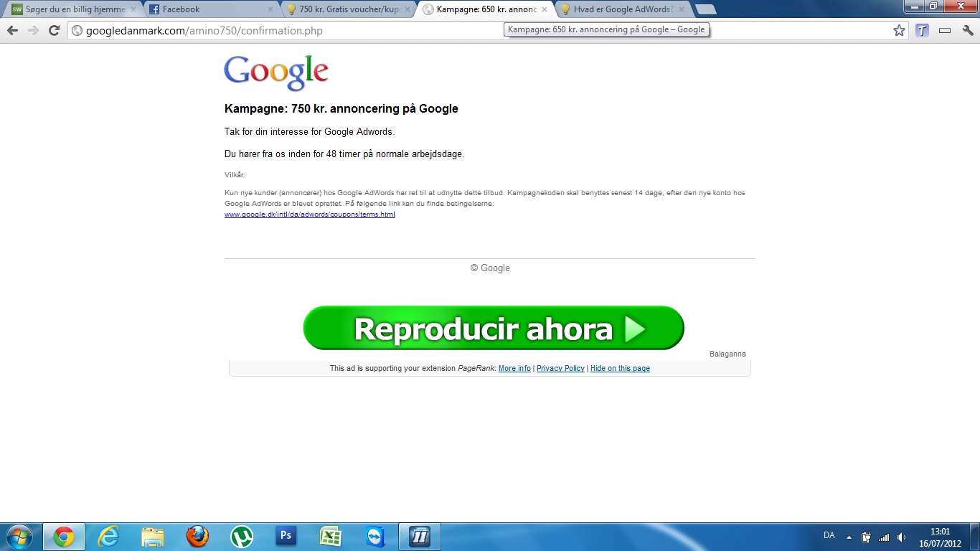The image size is (980, 551).
Task: Select the 'Kampagne: 650 kr.' tab
Action: tap(486, 9)
